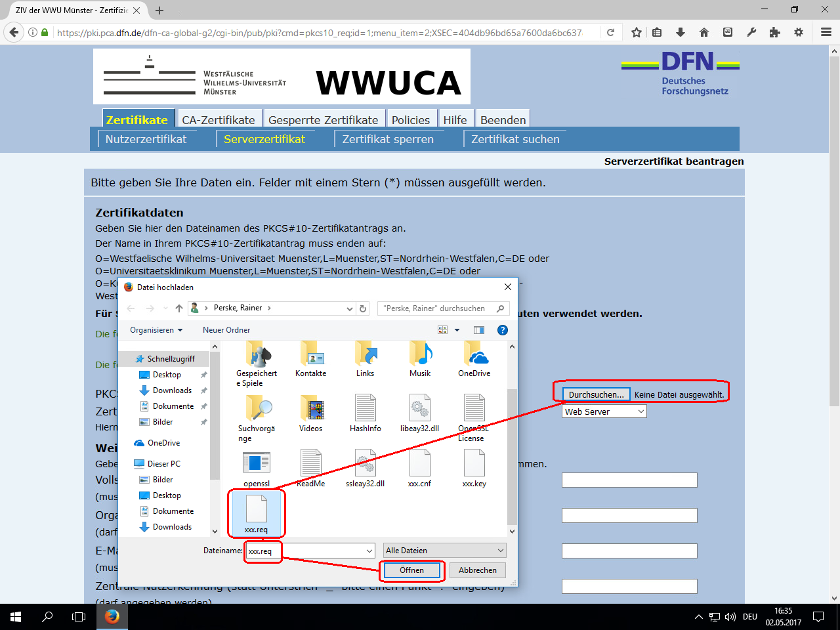Open the Organisieren dropdown menu
This screenshot has width=840, height=630.
point(156,330)
